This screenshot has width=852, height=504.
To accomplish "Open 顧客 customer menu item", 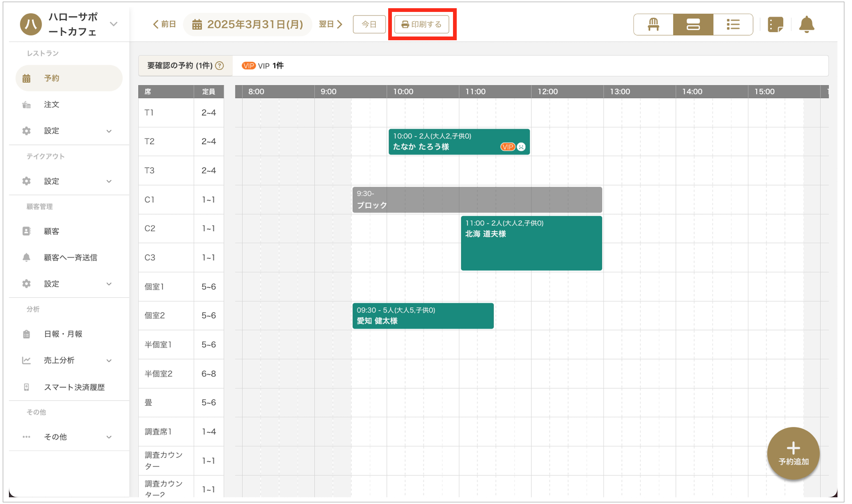I will coord(51,231).
